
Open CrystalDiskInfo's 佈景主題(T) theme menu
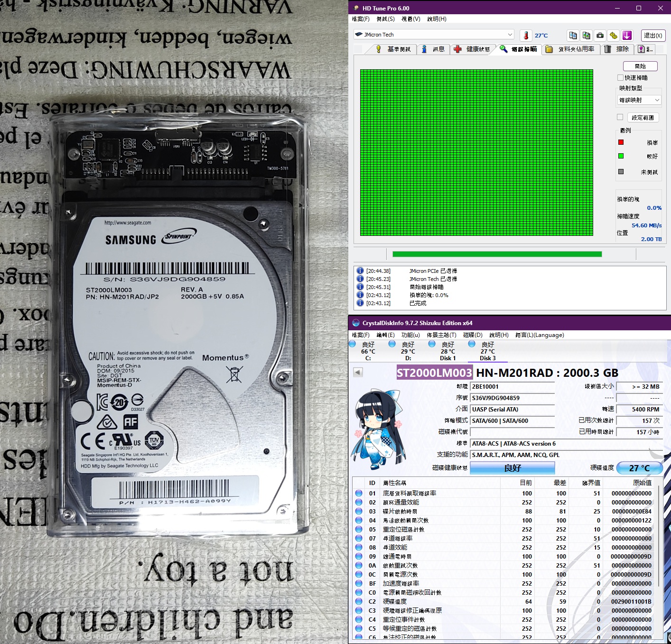pyautogui.click(x=441, y=335)
